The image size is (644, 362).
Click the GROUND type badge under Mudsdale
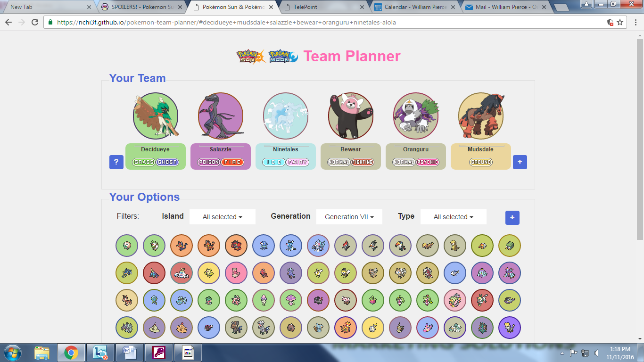[x=481, y=162]
